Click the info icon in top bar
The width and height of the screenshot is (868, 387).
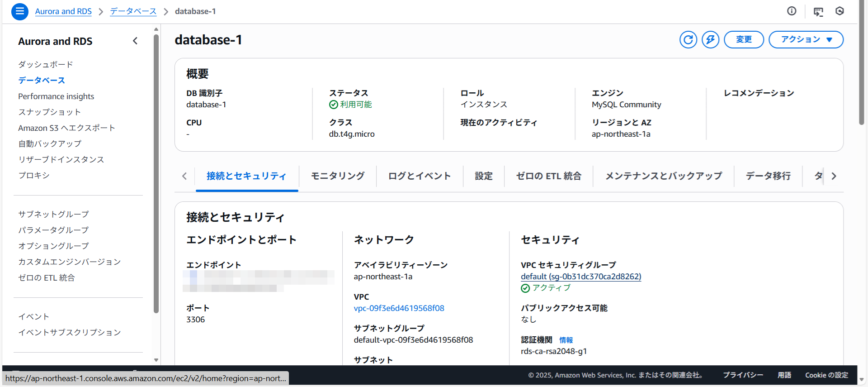pyautogui.click(x=792, y=11)
